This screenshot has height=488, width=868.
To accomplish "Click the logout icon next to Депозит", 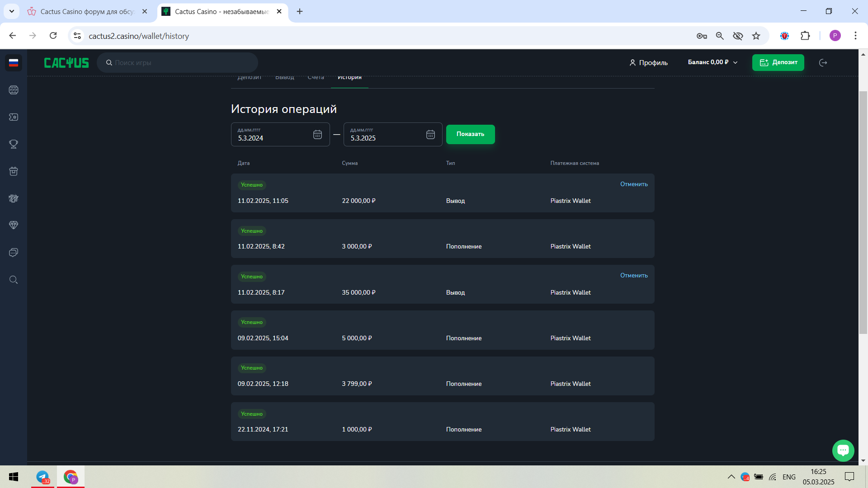I will coord(823,63).
